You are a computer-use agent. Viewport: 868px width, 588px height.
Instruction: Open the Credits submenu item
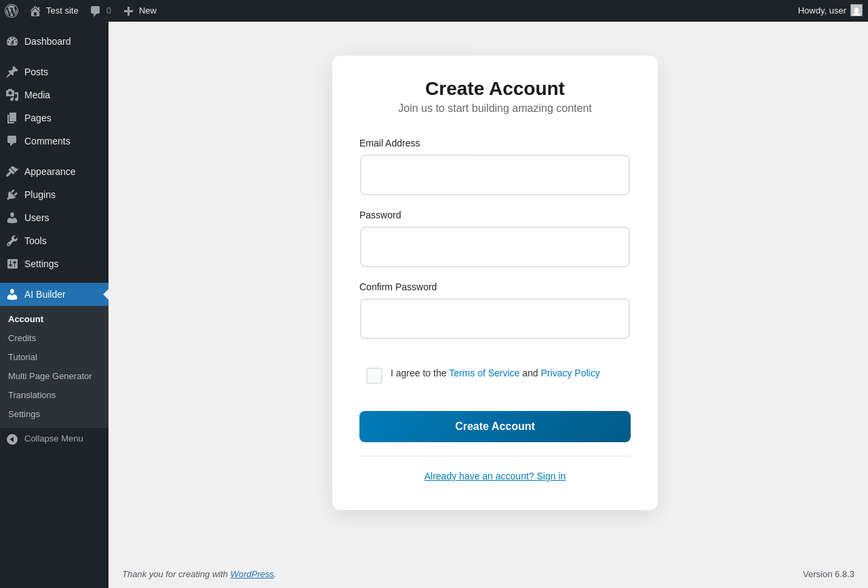[x=22, y=338]
